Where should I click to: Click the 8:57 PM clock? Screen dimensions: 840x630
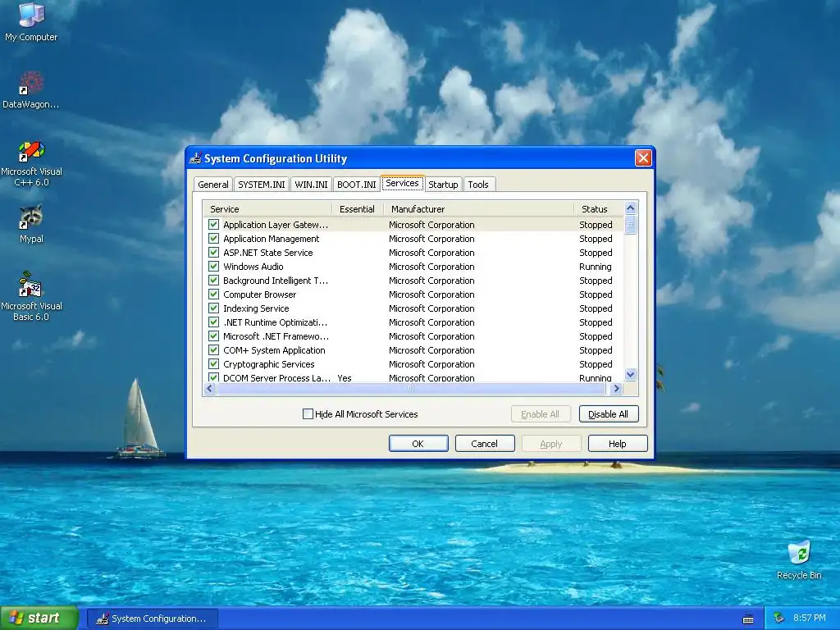[x=809, y=619]
